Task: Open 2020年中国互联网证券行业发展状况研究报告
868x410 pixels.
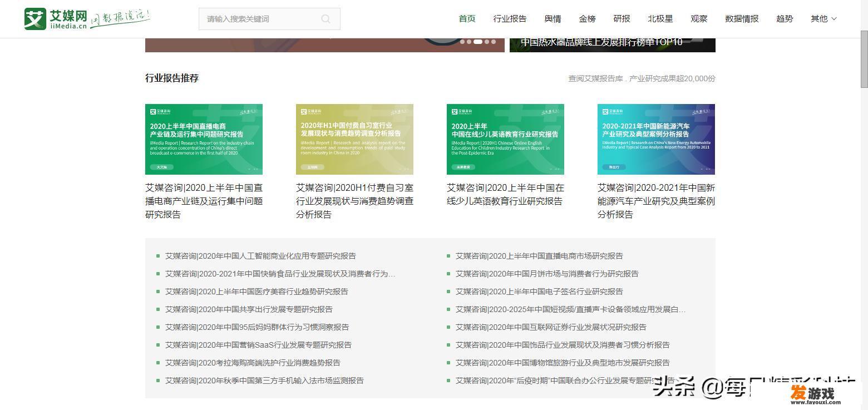Action: coord(551,327)
